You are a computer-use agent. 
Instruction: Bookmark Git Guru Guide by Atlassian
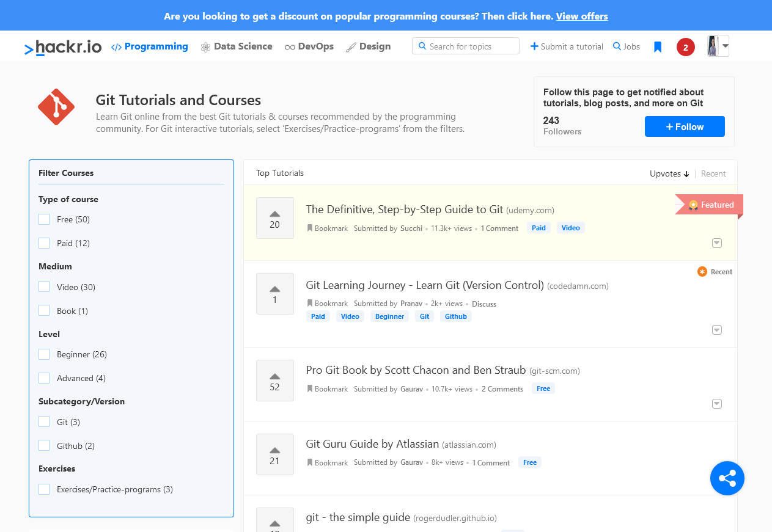[x=328, y=463]
